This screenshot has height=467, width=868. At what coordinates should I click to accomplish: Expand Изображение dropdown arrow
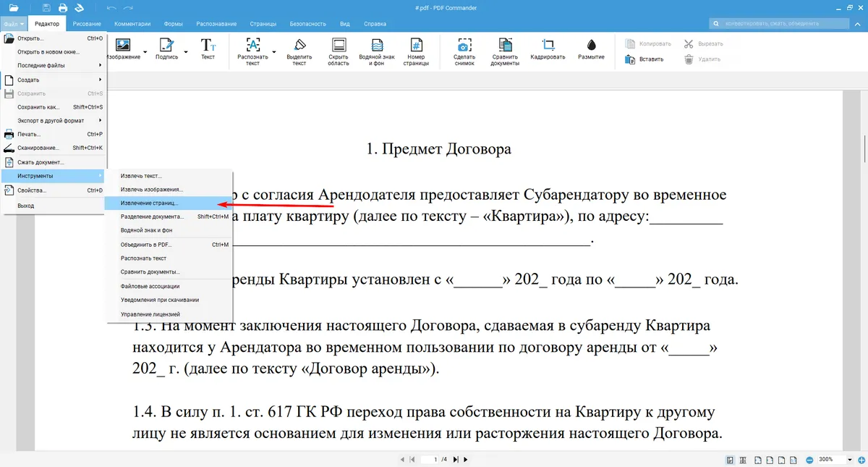145,52
